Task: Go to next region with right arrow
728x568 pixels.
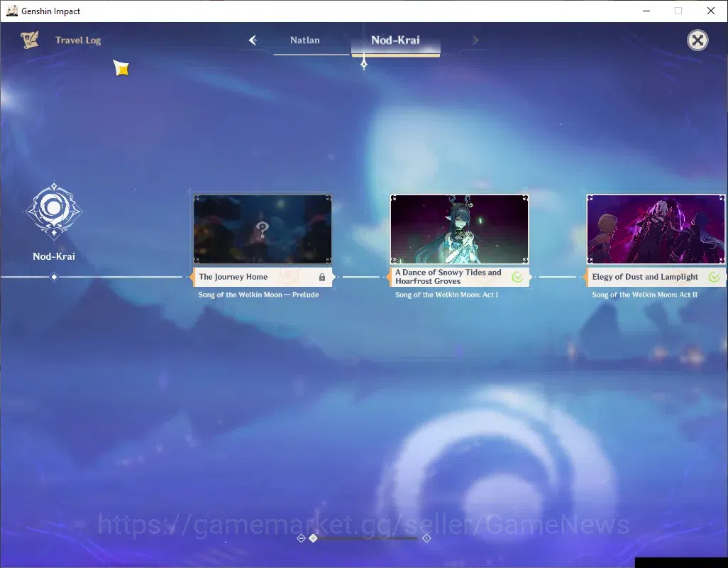Action: pyautogui.click(x=475, y=40)
